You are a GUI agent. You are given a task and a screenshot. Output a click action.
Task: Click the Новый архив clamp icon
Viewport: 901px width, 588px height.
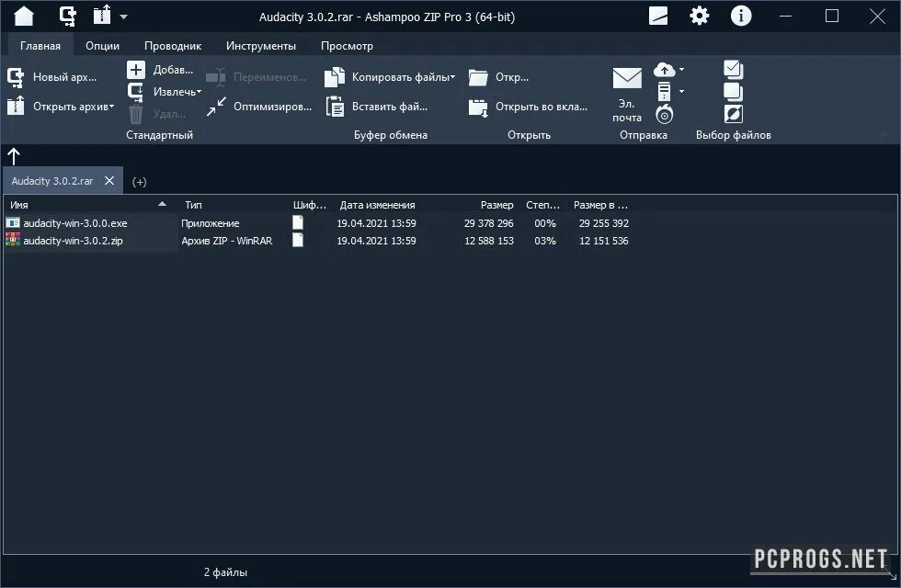click(16, 77)
